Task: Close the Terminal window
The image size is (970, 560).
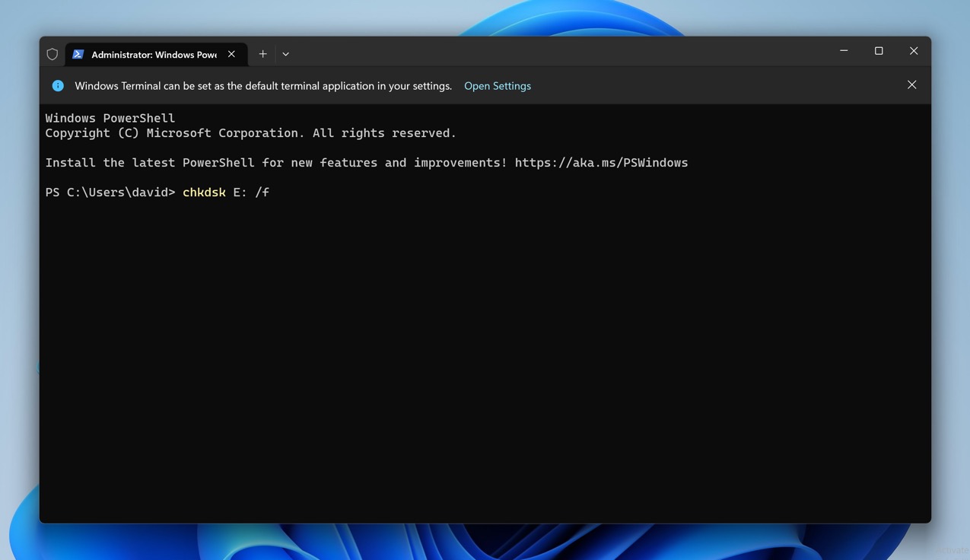Action: coord(914,51)
